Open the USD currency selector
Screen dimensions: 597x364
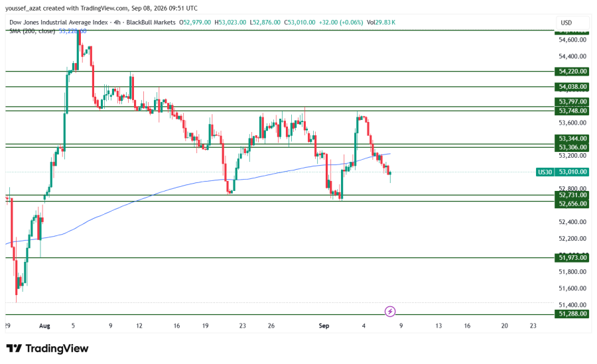[x=566, y=23]
